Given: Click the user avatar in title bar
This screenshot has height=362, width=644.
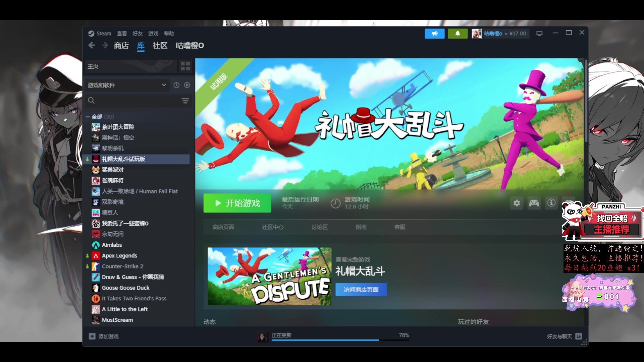Looking at the screenshot, I should tap(477, 34).
